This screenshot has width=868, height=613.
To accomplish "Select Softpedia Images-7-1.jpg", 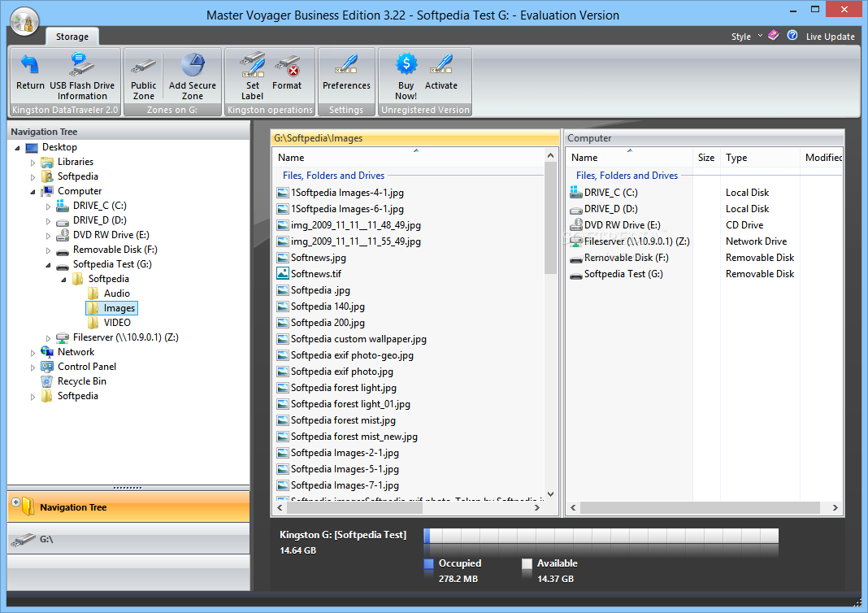I will coord(337,485).
